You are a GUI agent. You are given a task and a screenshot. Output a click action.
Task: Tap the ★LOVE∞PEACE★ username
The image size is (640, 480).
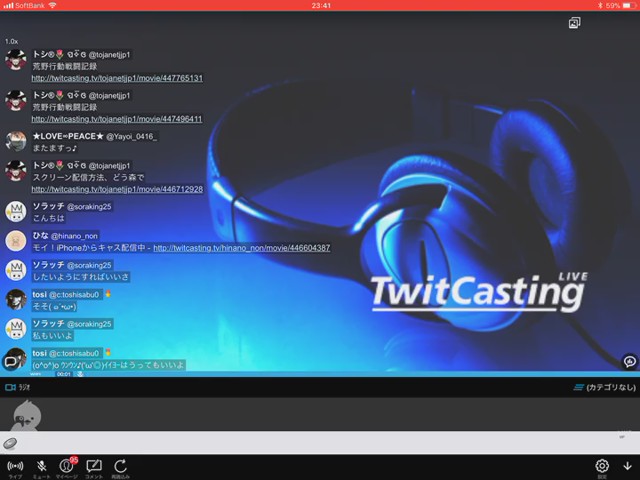point(68,136)
